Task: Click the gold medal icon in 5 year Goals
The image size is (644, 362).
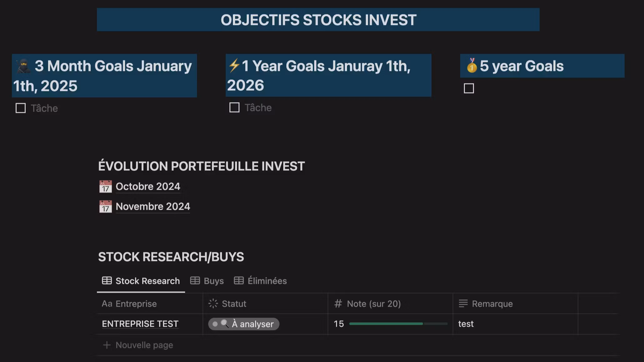Action: tap(471, 66)
